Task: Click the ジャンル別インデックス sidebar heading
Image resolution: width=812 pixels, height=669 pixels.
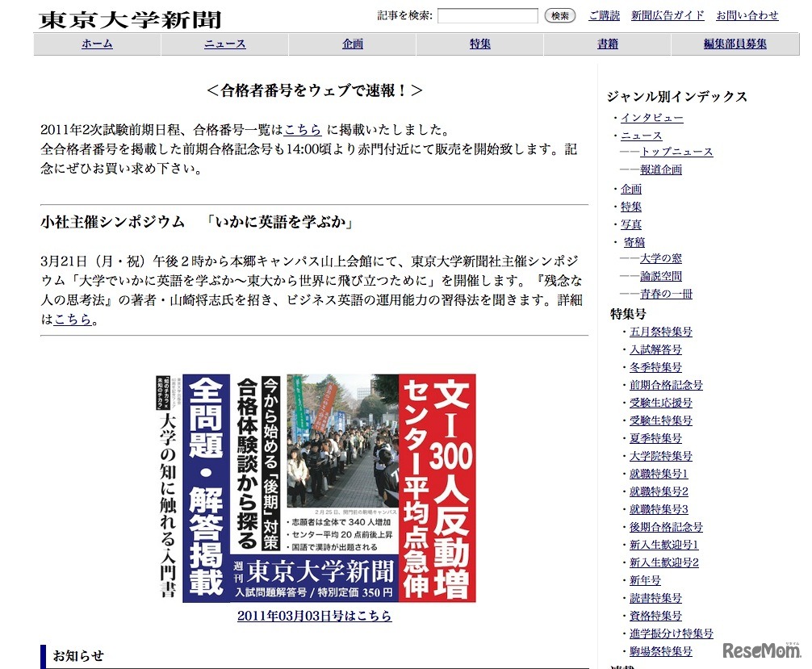Action: point(677,97)
